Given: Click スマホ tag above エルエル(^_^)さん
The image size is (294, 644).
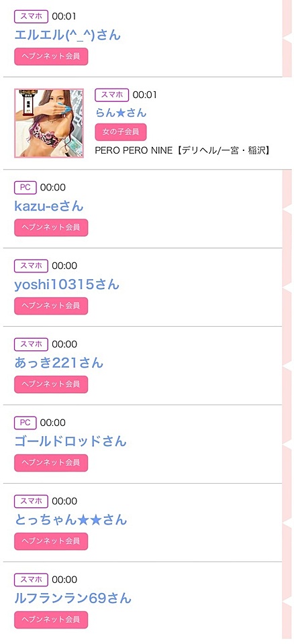Looking at the screenshot, I should [x=32, y=16].
